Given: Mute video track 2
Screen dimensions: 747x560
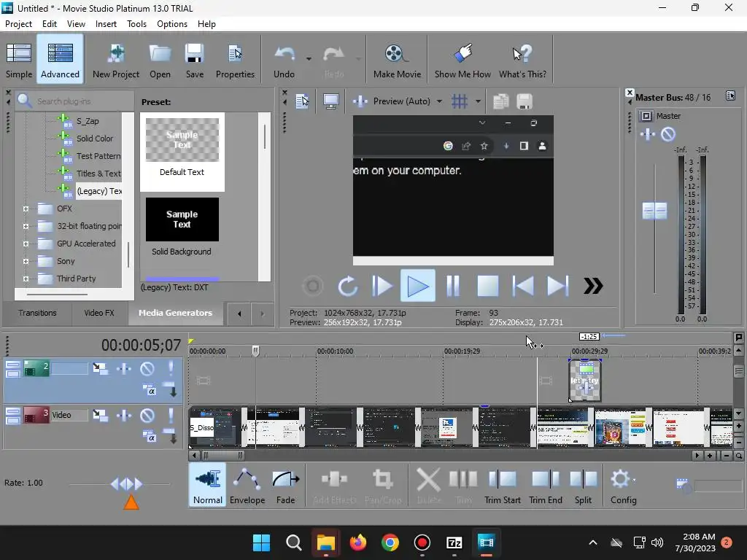Looking at the screenshot, I should (147, 368).
